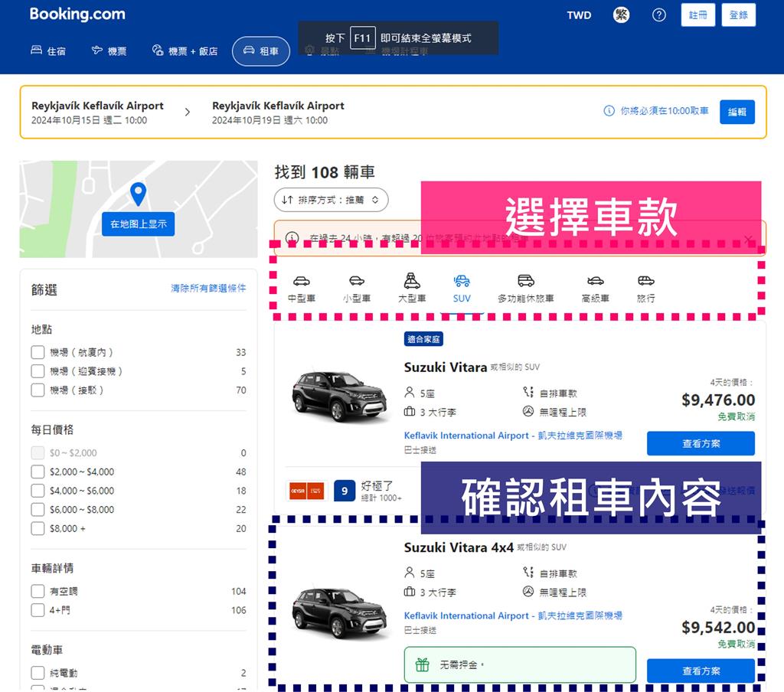Select 高級車 premium car category
The image size is (784, 692).
595,289
